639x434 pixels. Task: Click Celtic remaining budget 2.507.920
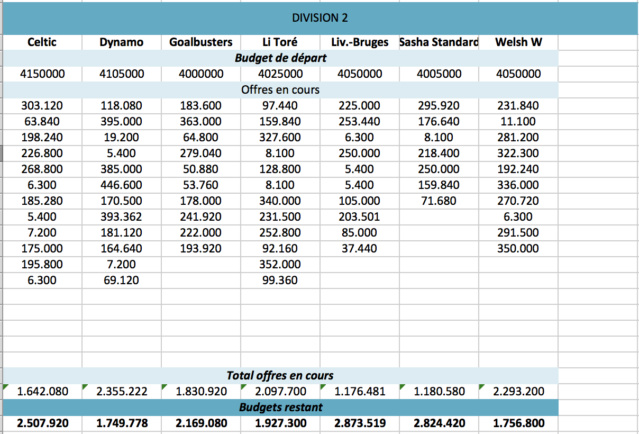click(42, 423)
